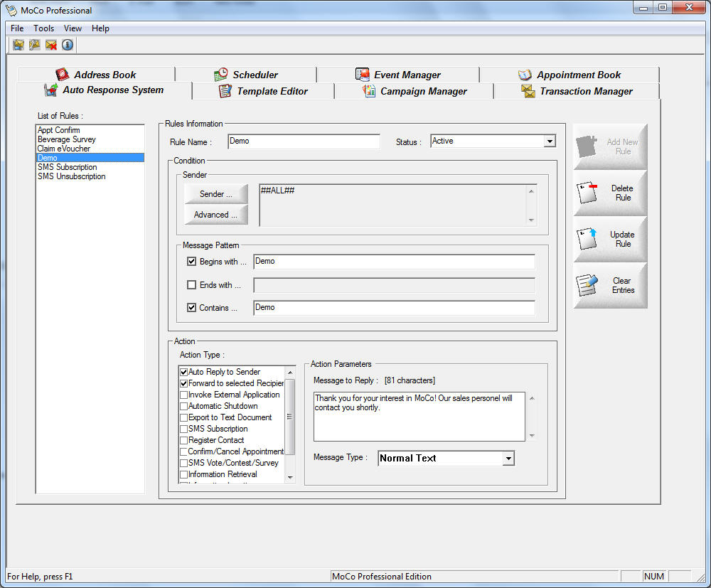Switch to the Template Editor tab

(x=263, y=91)
